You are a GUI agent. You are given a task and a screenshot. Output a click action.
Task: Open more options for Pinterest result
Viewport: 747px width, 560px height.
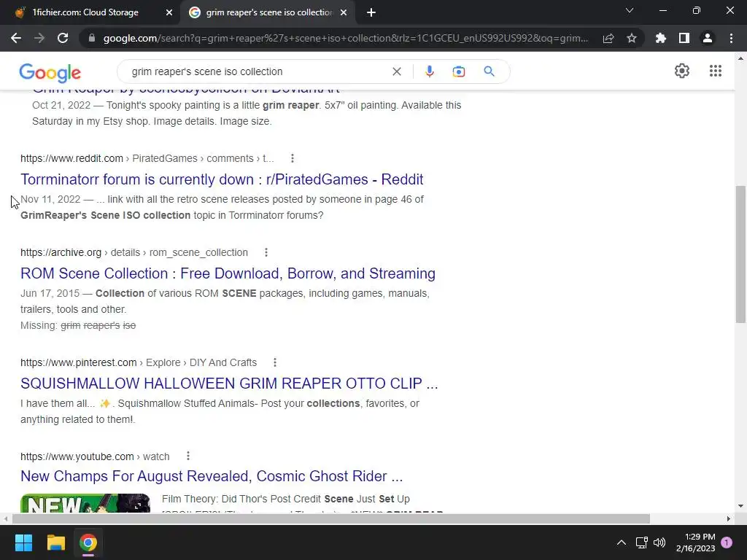[x=275, y=362]
